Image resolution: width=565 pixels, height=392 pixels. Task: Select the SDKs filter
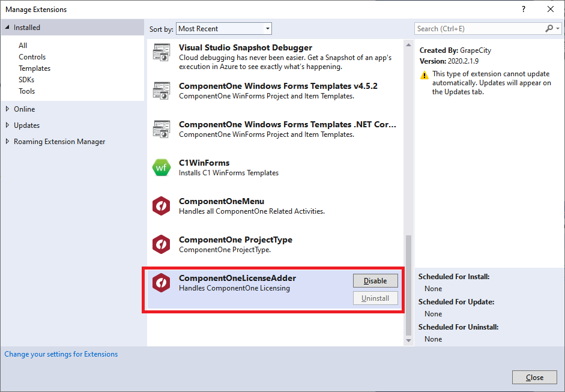pos(26,80)
